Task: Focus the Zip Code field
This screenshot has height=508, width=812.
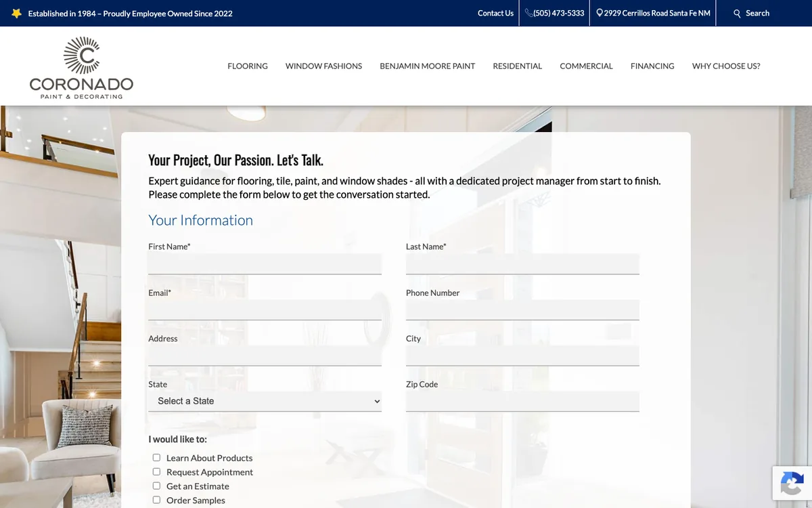Action: pyautogui.click(x=522, y=401)
